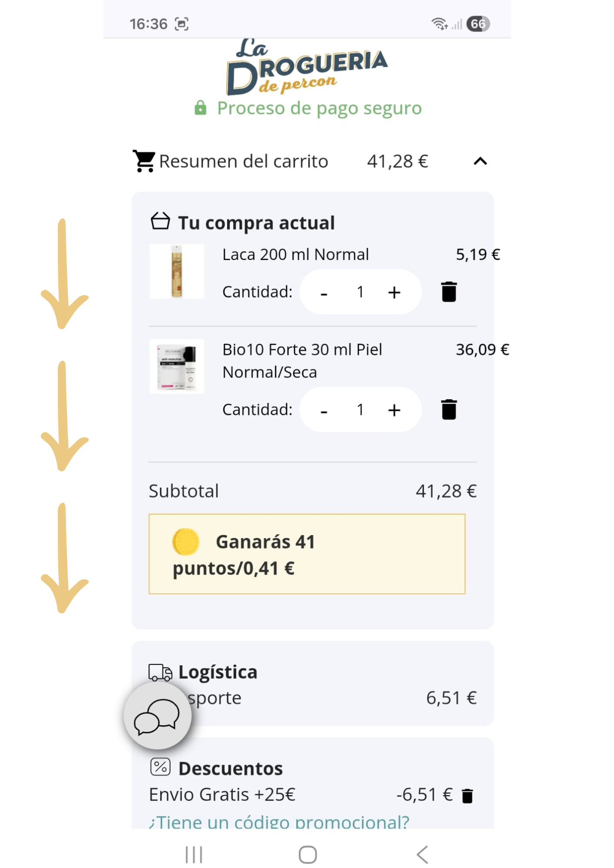
Task: Tap La Drogueria de Percon logo
Action: (x=307, y=67)
